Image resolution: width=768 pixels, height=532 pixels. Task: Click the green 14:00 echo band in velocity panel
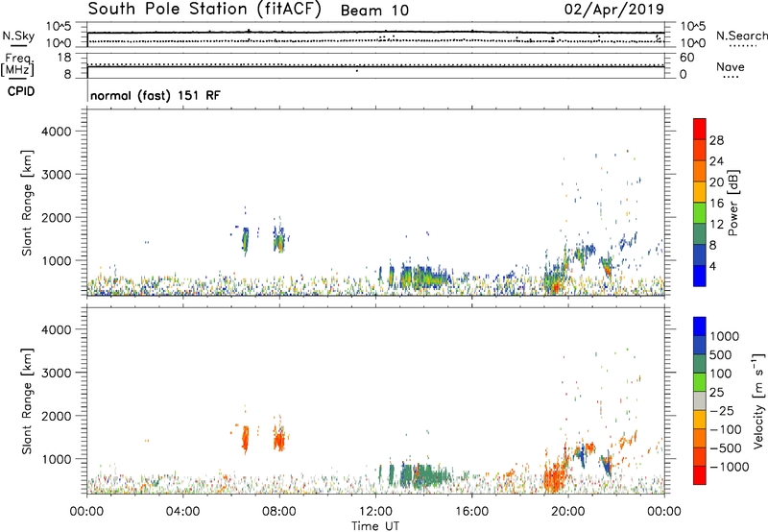tap(426, 475)
